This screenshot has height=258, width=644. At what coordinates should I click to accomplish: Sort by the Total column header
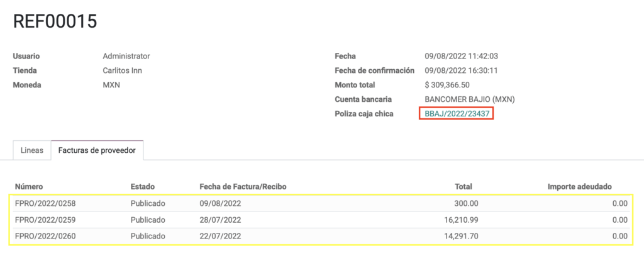(x=464, y=186)
